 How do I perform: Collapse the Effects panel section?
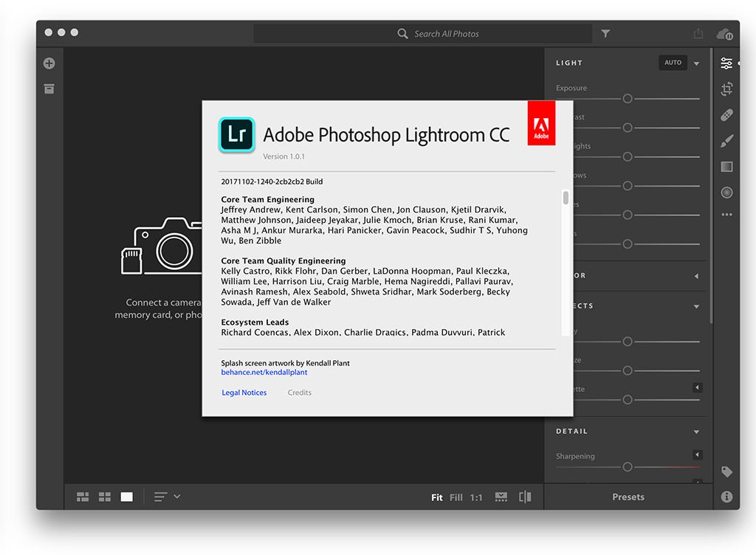696,306
